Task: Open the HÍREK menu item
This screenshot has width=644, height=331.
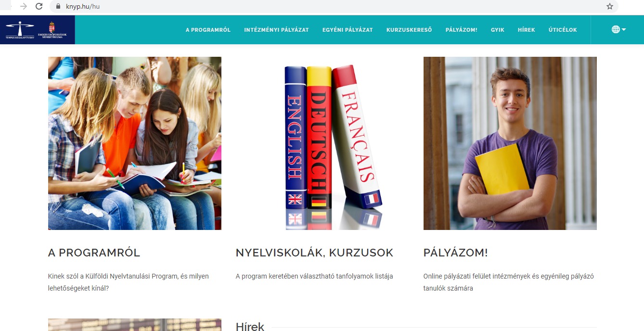Action: pyautogui.click(x=527, y=30)
